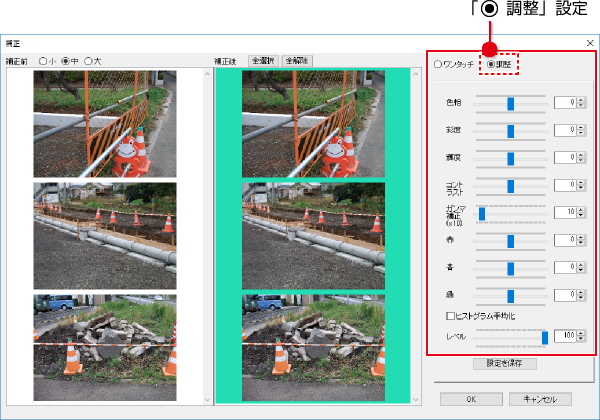Click the ガンマ補正 slider handle
Viewport: 600px width, 420px height.
pos(482,214)
